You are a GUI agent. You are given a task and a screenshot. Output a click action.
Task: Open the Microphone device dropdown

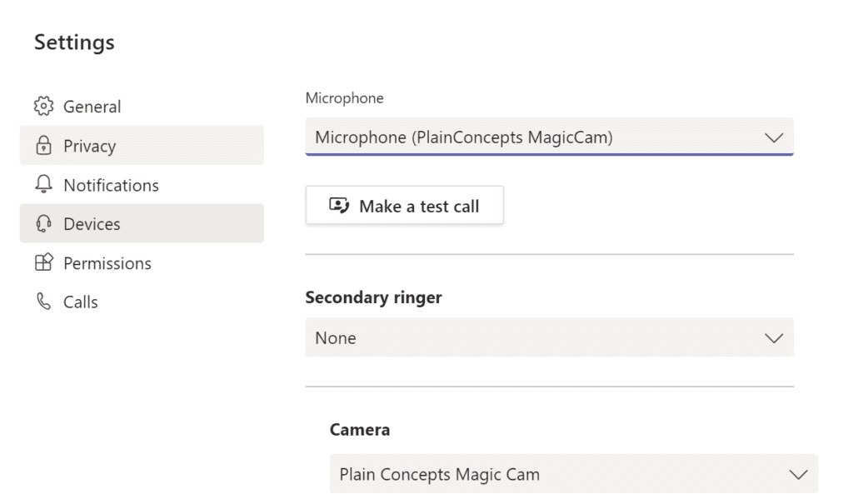[x=550, y=137]
